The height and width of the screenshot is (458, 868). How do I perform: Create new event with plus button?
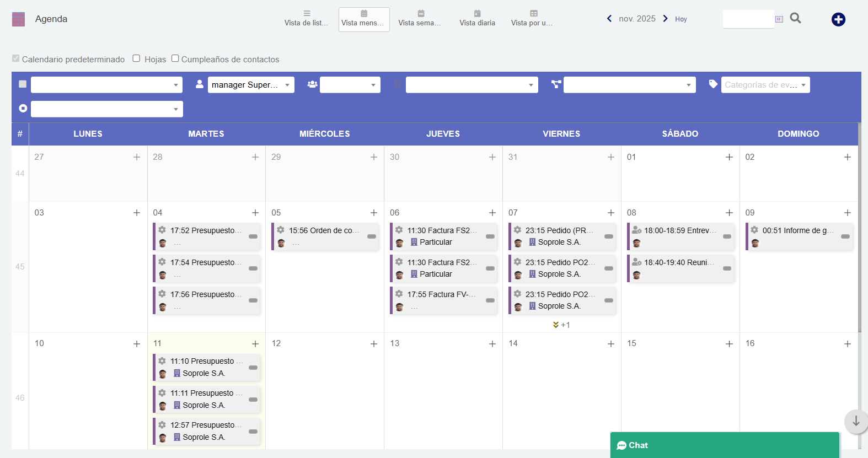[x=838, y=19]
